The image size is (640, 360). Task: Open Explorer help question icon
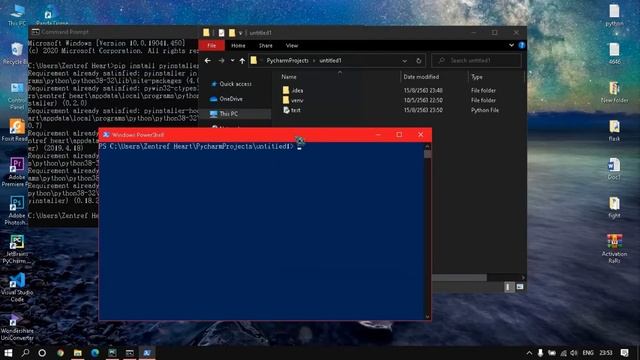coord(521,45)
